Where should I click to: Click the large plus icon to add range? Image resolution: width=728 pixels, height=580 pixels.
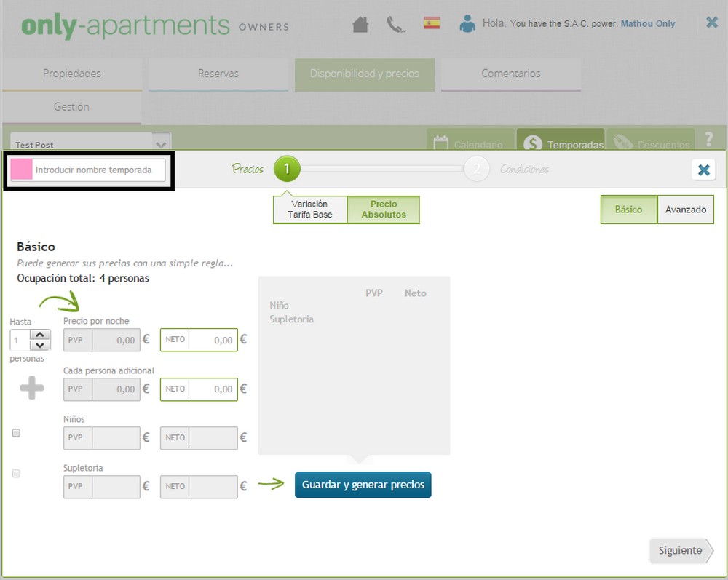pyautogui.click(x=31, y=389)
